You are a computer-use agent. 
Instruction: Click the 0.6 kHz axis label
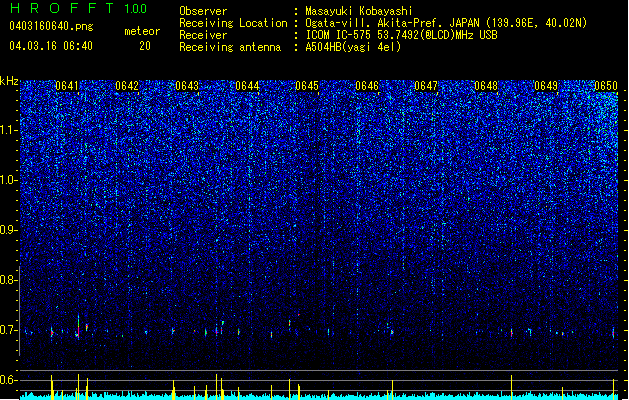pos(8,380)
